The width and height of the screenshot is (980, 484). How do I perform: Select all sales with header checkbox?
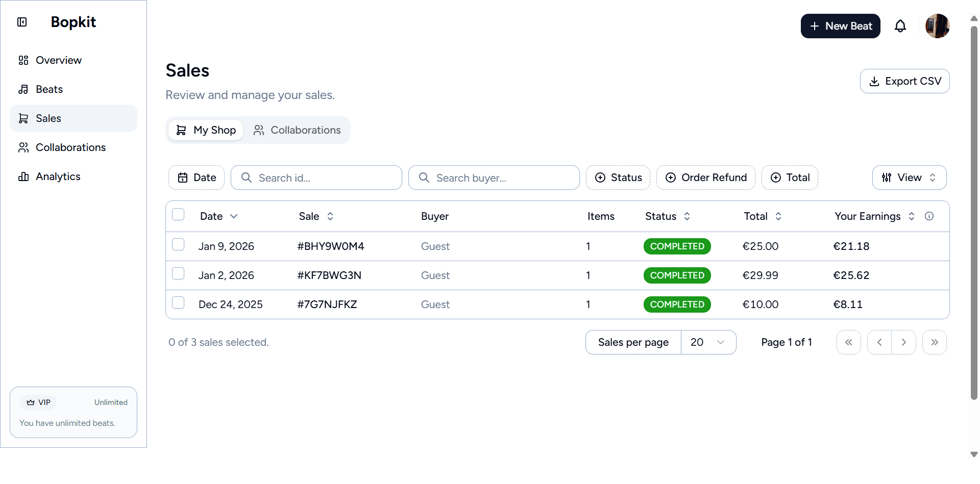tap(178, 214)
